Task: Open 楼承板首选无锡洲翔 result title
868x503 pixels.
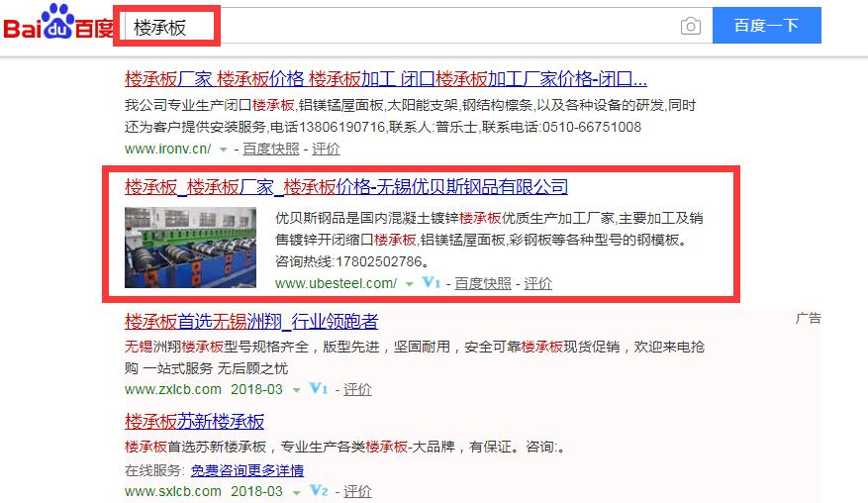Action: pyautogui.click(x=251, y=321)
